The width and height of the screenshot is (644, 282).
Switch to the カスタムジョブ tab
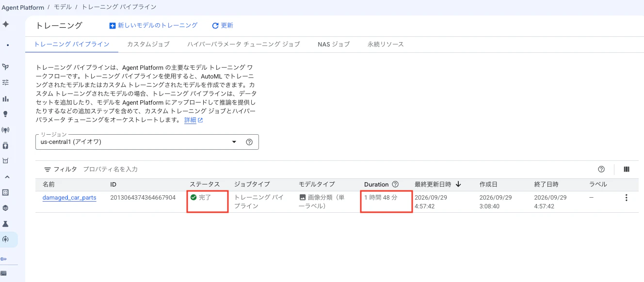click(x=148, y=44)
